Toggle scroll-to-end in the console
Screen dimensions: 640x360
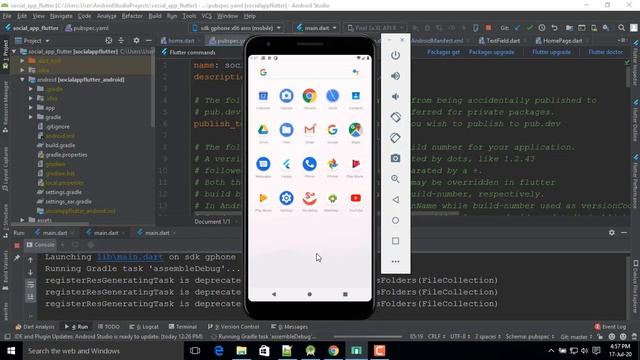[x=31, y=296]
